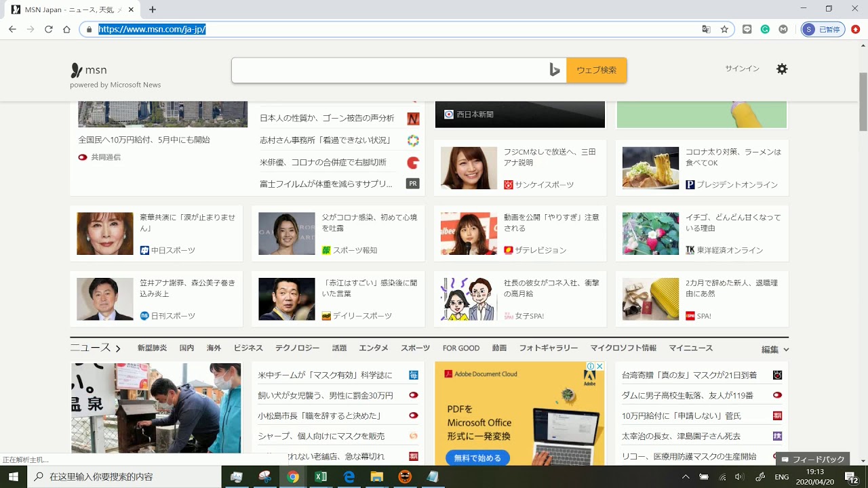Viewport: 868px width, 488px height.
Task: Open headline シャープ、個人向けにマスクを販売
Action: point(321,436)
